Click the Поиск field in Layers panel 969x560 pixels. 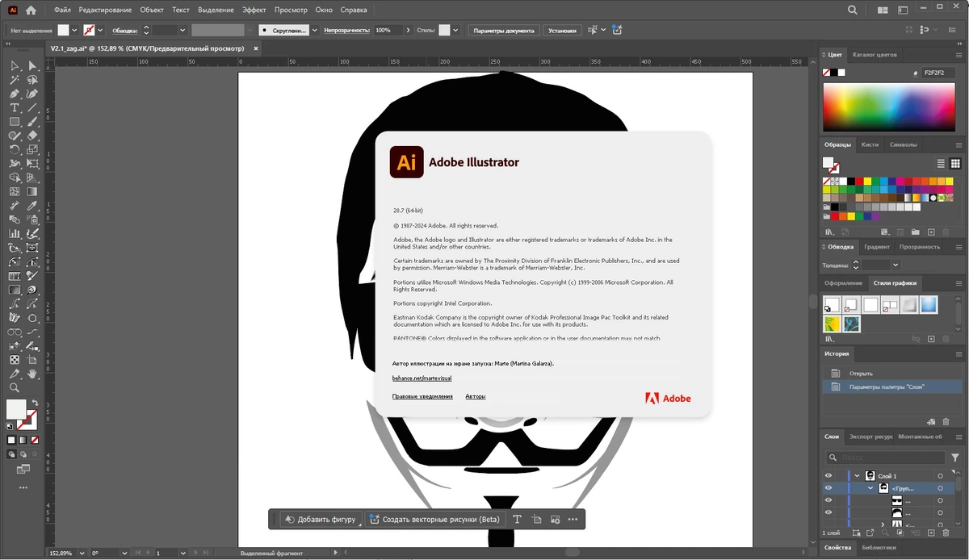[x=884, y=457]
